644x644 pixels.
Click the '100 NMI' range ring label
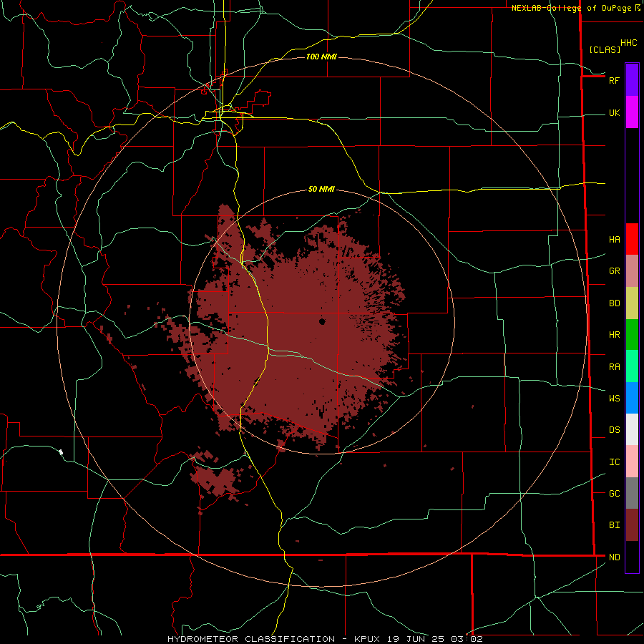pyautogui.click(x=321, y=57)
